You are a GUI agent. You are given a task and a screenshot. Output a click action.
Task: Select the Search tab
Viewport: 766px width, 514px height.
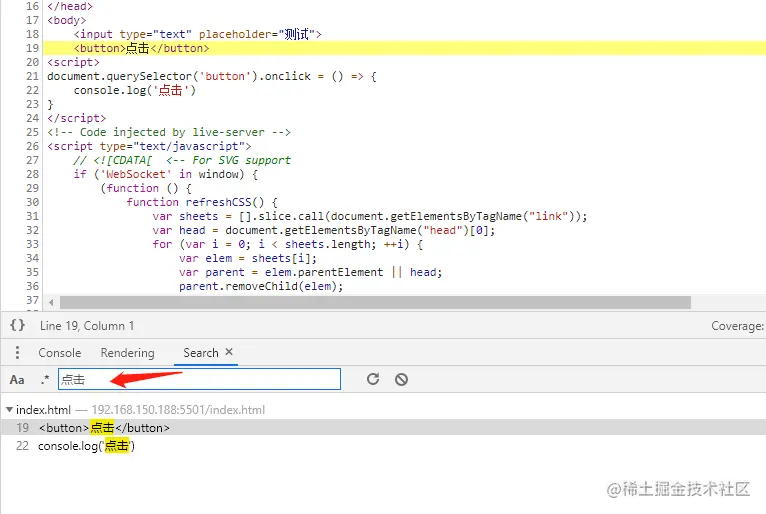(x=200, y=353)
